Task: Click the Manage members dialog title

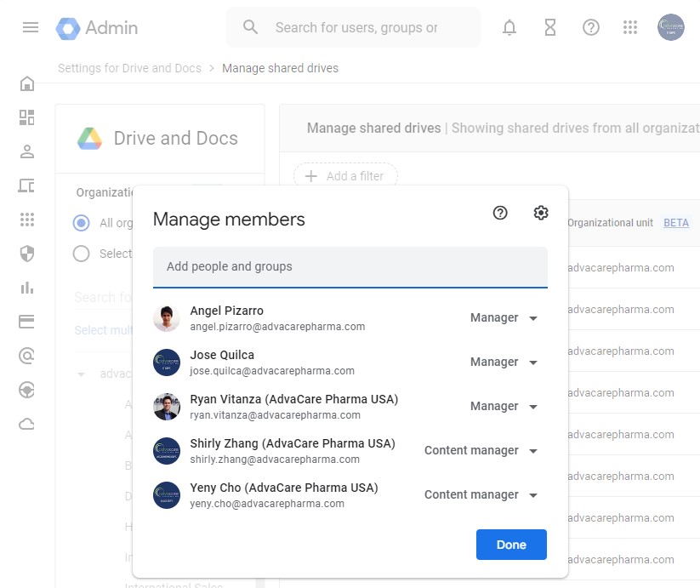Action: [229, 220]
